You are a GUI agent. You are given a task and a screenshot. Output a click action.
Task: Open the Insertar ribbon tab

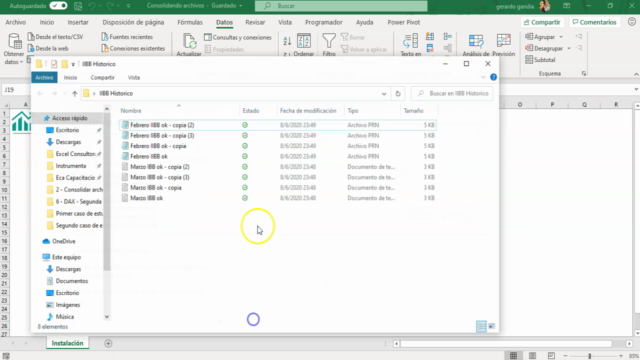(x=78, y=22)
